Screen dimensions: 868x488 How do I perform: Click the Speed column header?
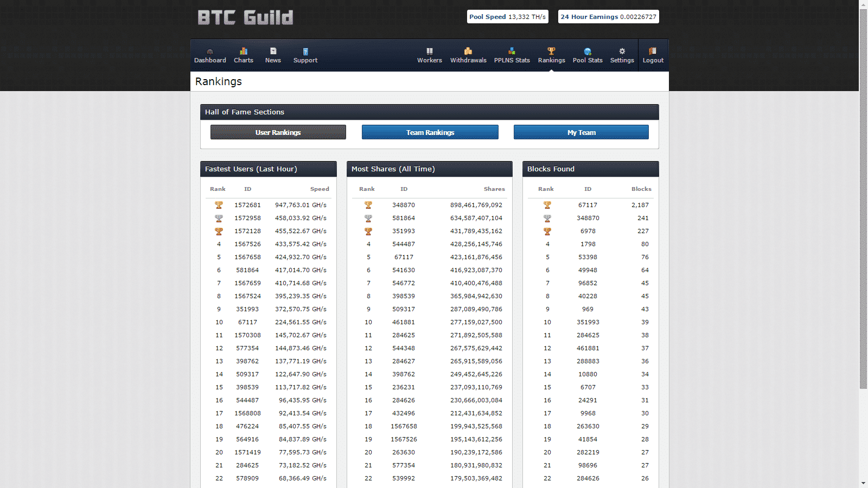(320, 189)
